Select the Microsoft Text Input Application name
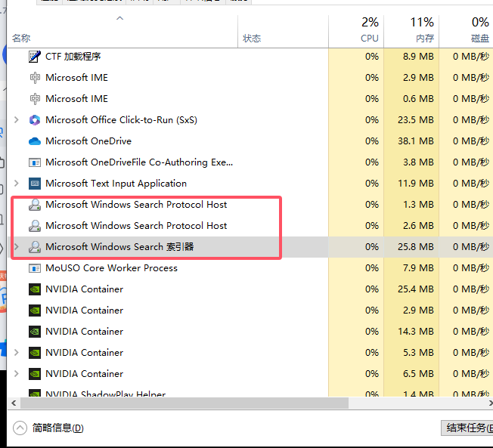This screenshot has width=493, height=448. 116,184
